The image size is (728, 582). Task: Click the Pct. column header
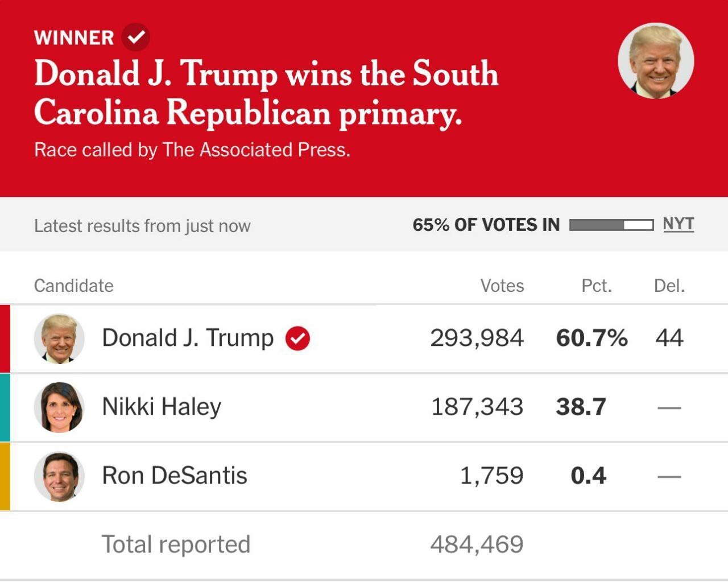point(596,286)
